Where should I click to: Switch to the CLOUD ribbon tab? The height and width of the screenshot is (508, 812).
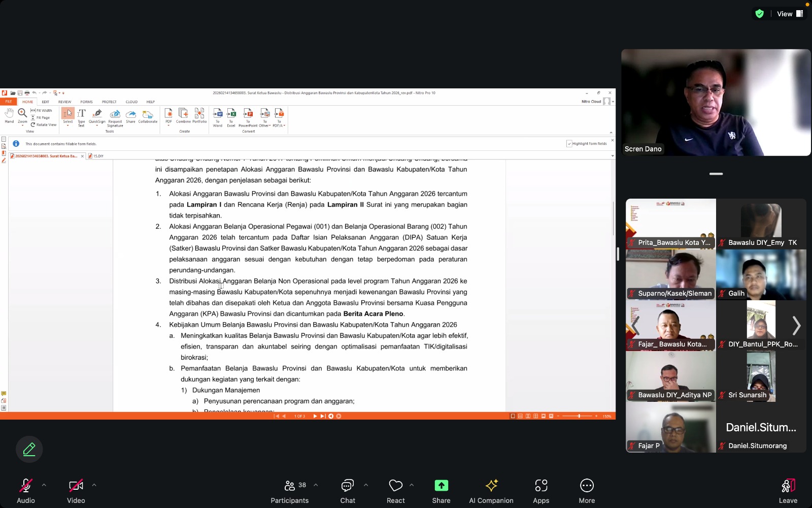point(131,102)
